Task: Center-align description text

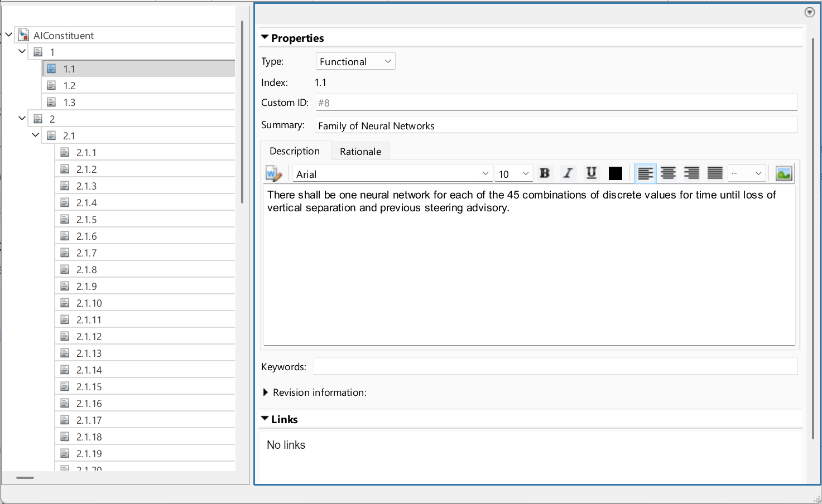Action: (x=669, y=173)
